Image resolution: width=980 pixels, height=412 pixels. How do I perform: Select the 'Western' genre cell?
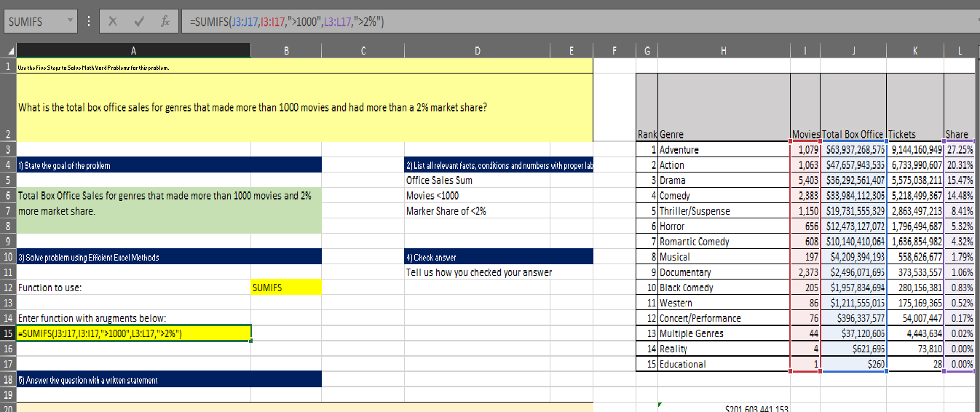click(x=724, y=303)
